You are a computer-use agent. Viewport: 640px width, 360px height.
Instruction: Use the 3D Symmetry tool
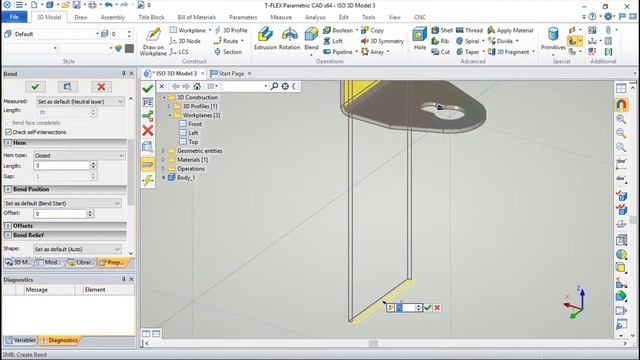click(382, 41)
